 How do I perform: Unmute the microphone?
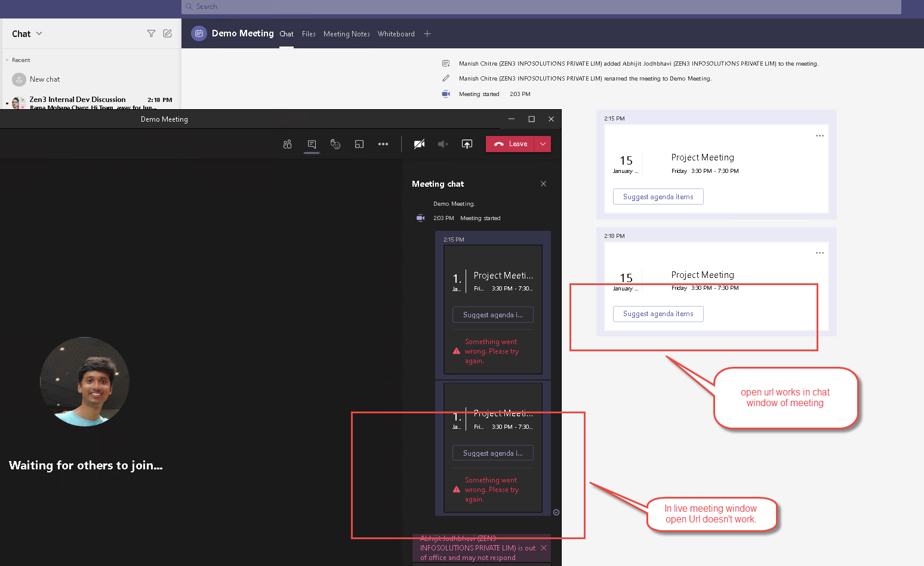click(x=443, y=144)
